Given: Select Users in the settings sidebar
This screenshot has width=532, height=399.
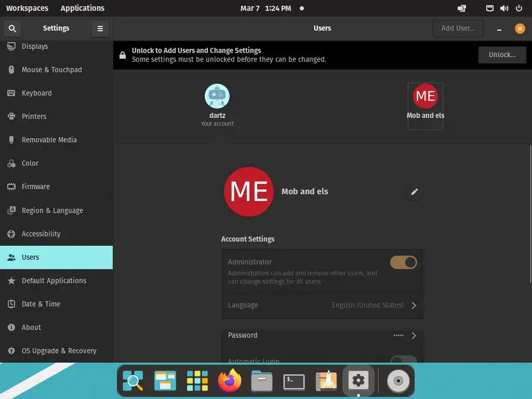Looking at the screenshot, I should click(56, 257).
